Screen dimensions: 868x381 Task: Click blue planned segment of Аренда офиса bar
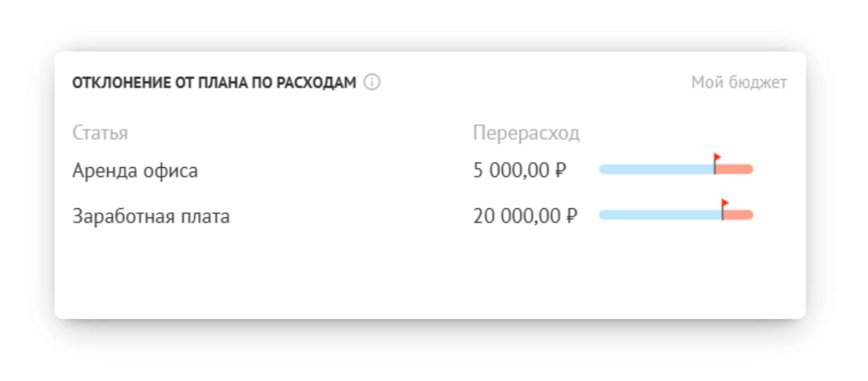click(656, 169)
